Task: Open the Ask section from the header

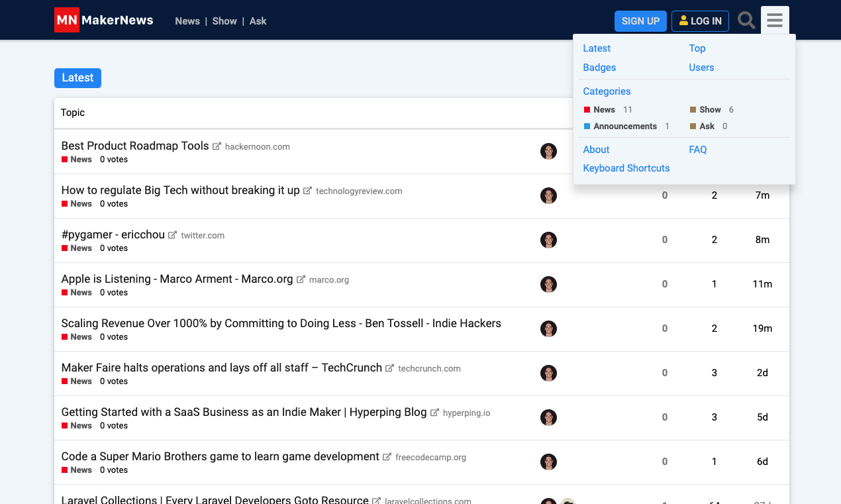Action: [258, 21]
